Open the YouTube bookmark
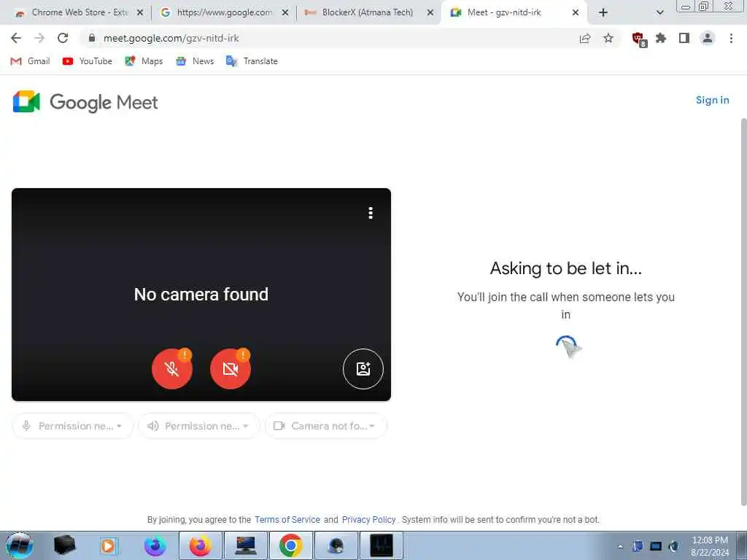The width and height of the screenshot is (747, 560). (x=88, y=61)
